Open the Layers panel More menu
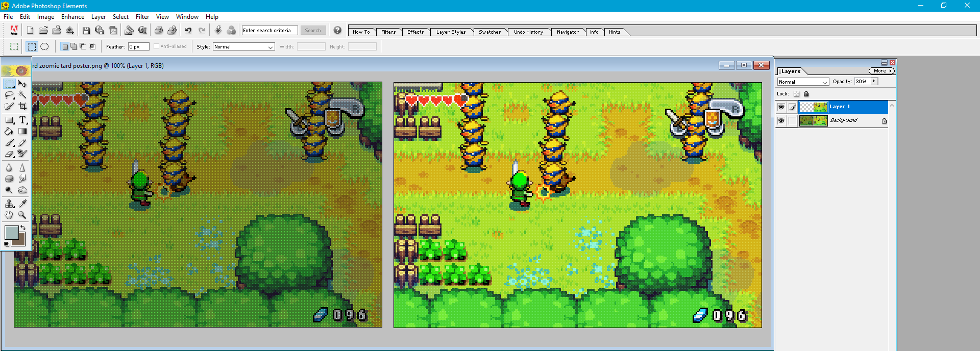 (881, 71)
